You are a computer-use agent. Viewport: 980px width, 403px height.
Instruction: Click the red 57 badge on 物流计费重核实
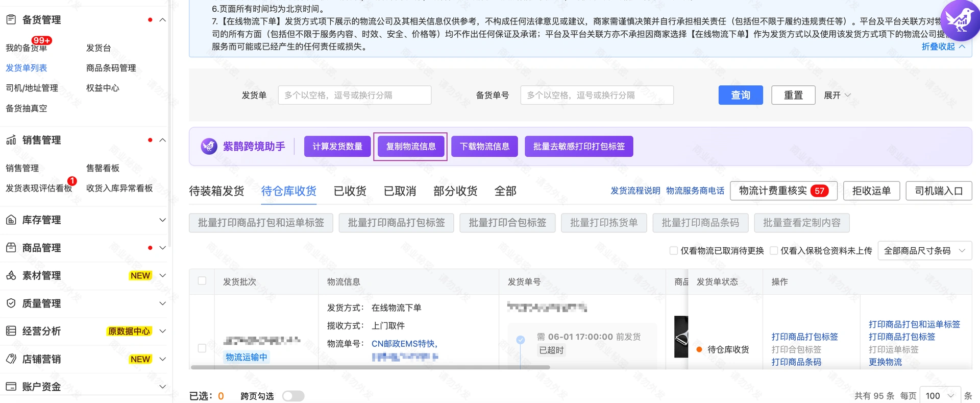click(819, 191)
